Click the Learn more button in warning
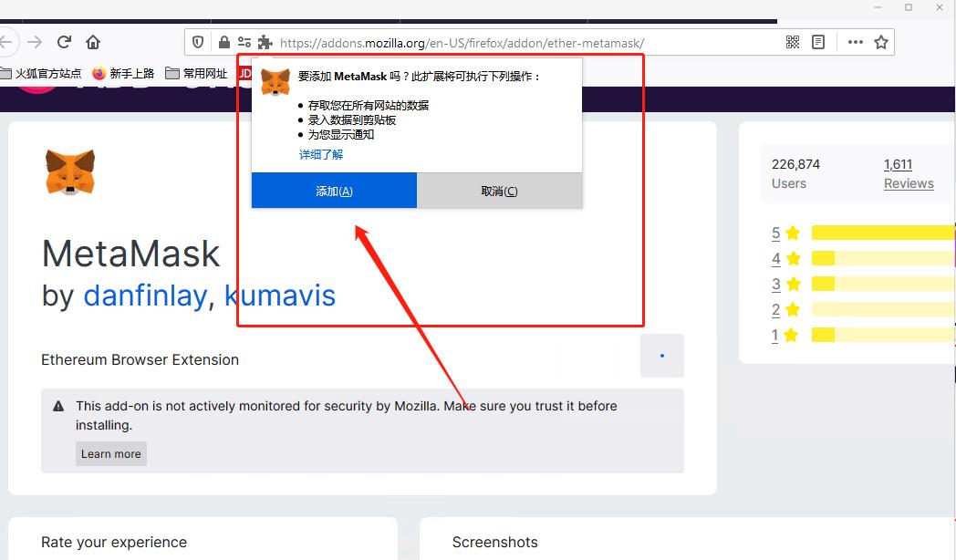Screen dimensions: 956x560 (111, 454)
